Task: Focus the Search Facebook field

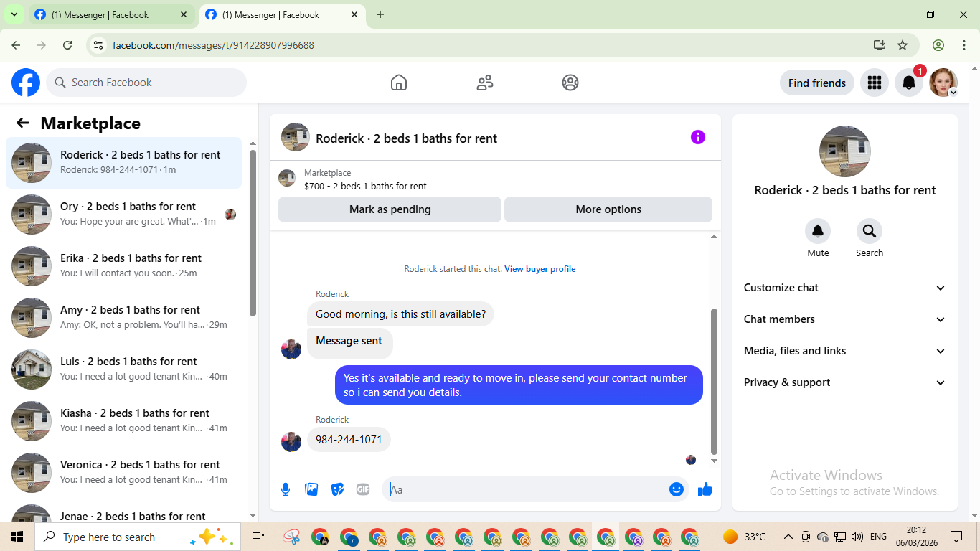Action: click(x=146, y=83)
